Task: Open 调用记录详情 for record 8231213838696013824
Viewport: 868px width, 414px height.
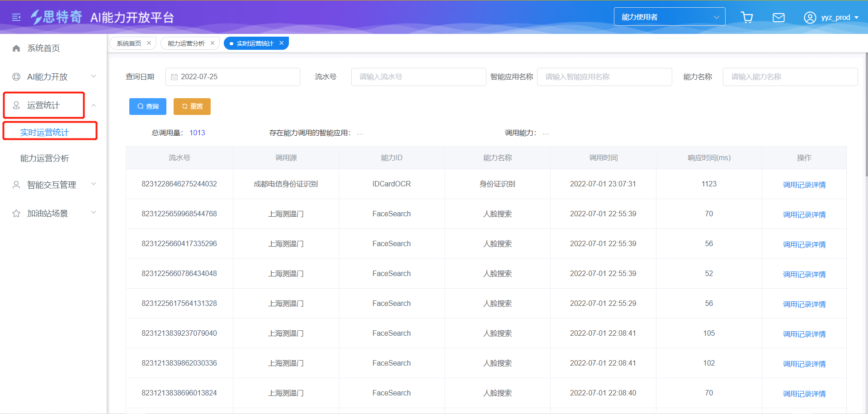Action: (804, 394)
